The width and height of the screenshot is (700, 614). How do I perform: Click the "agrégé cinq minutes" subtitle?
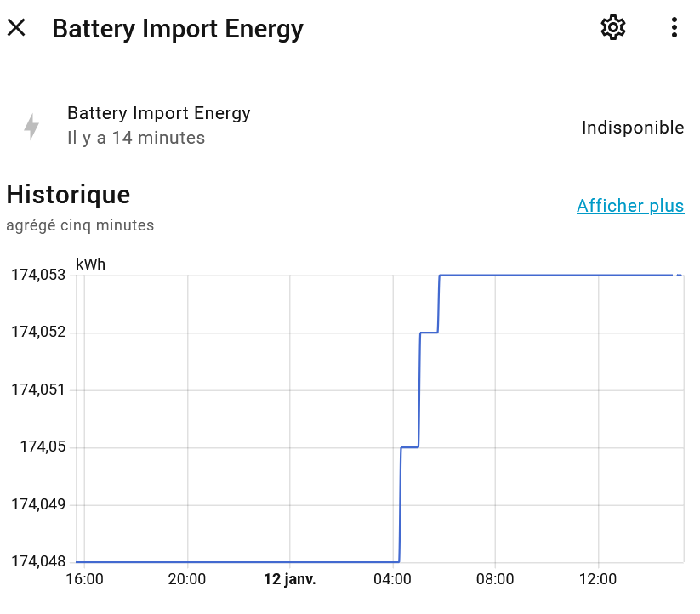point(80,225)
